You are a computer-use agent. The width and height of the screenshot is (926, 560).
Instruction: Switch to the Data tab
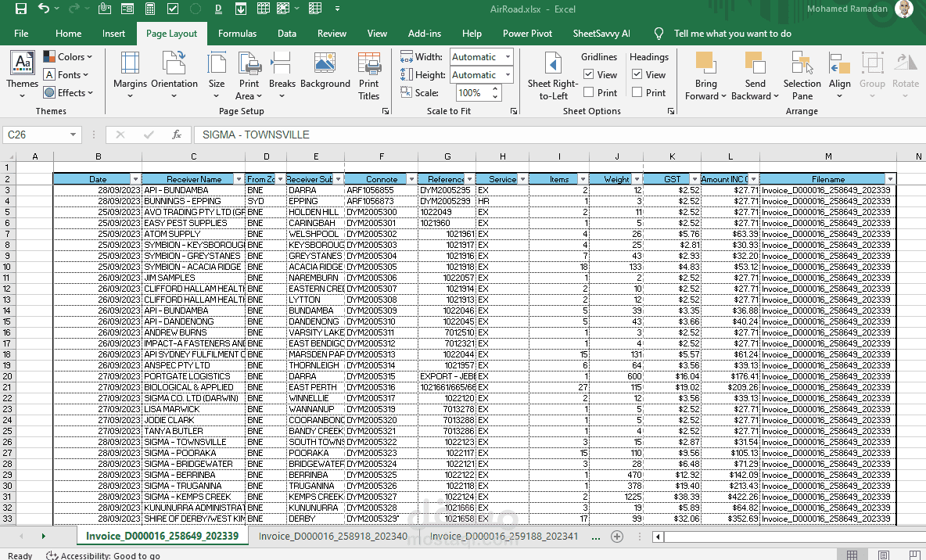(x=287, y=34)
